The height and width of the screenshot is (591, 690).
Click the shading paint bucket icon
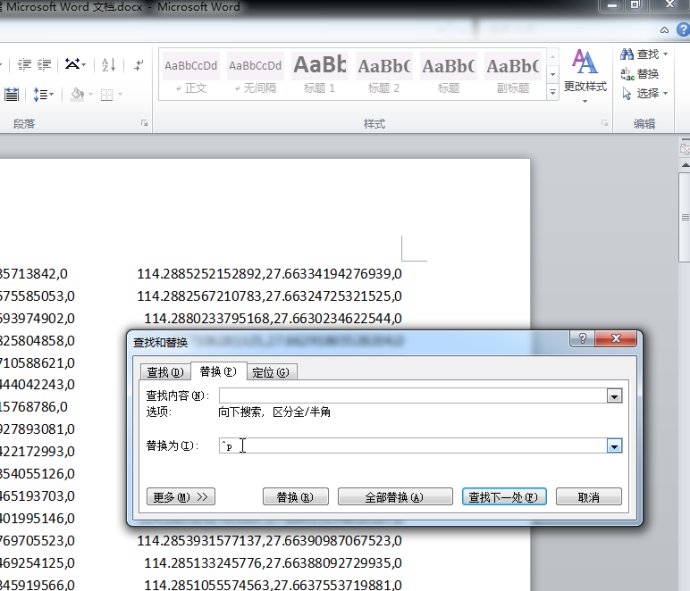(76, 95)
